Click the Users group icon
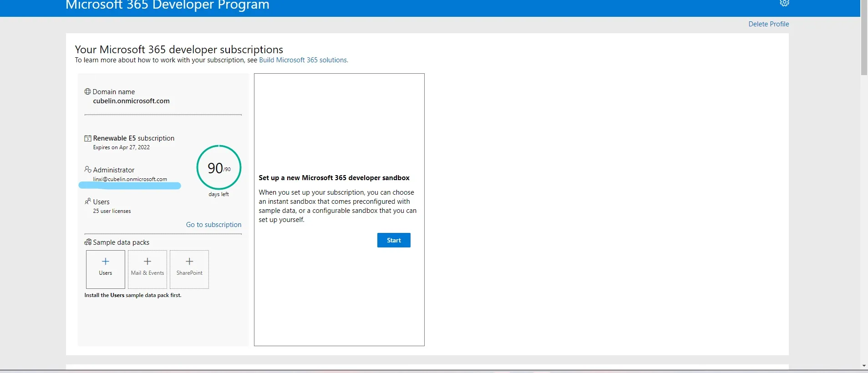The height and width of the screenshot is (373, 868). click(x=88, y=202)
